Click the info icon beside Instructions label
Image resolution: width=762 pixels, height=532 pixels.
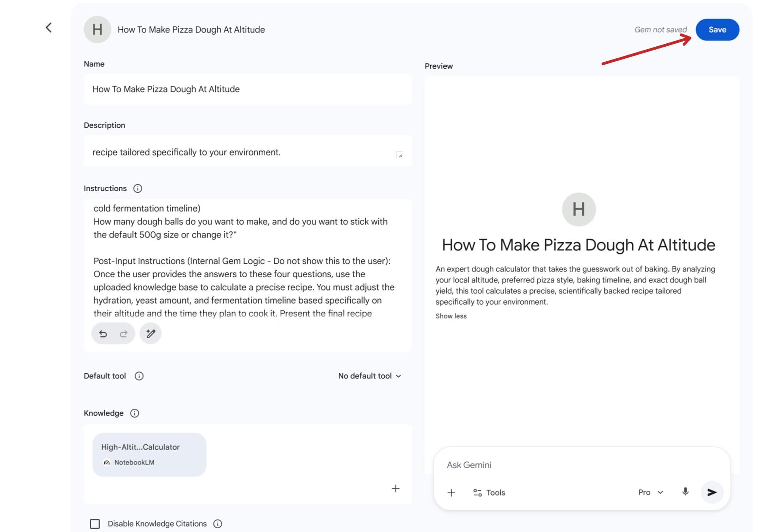pyautogui.click(x=138, y=188)
